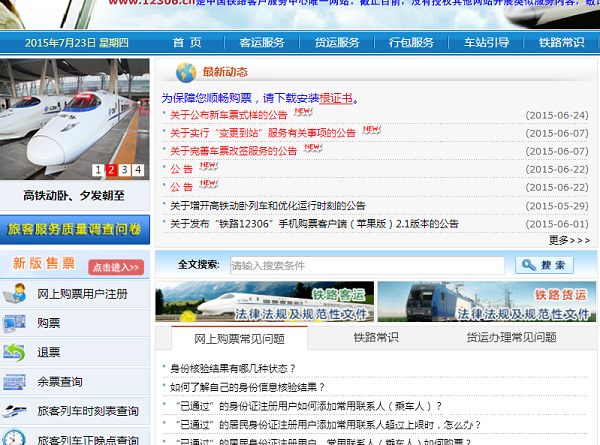The image size is (600, 445).
Task: Click the green return arrow icon for 退票
Action: (x=15, y=352)
